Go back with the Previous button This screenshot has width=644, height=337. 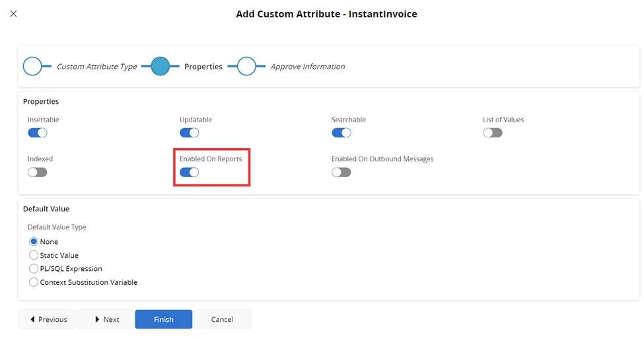tap(47, 319)
